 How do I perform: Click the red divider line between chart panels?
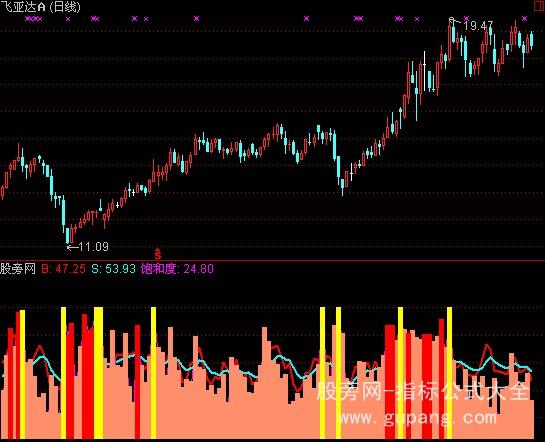[272, 260]
